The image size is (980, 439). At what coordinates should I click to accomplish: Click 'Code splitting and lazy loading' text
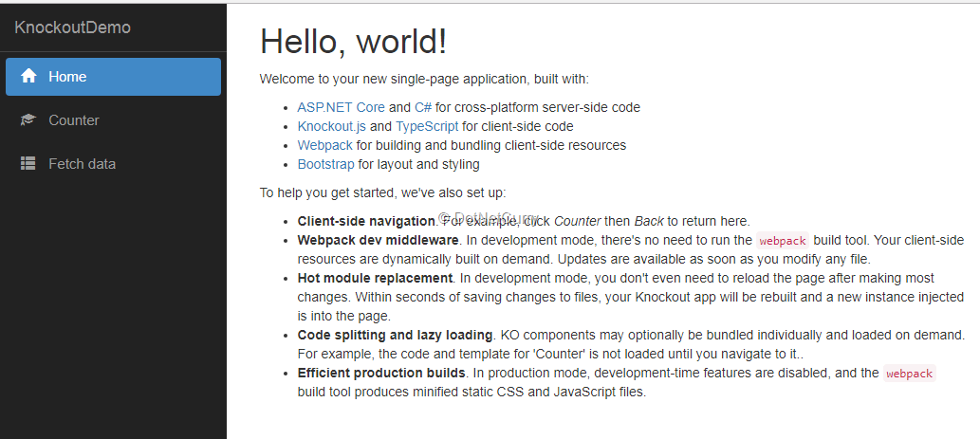point(395,335)
